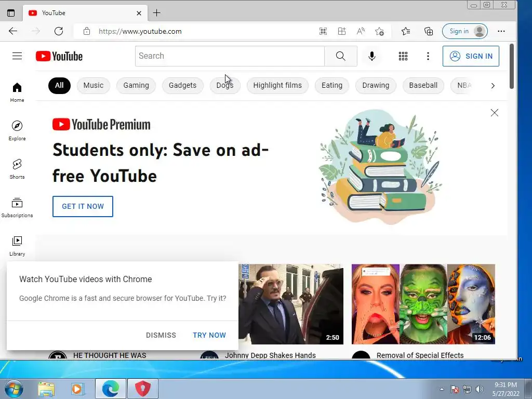The width and height of the screenshot is (532, 399).
Task: Click the volume speaker tray icon
Action: point(479,389)
